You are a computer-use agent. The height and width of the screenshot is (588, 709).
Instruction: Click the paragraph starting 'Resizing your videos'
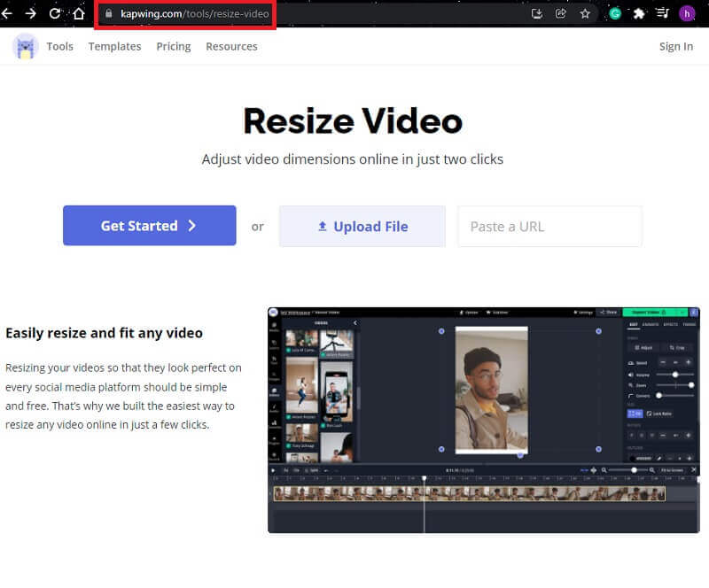123,397
